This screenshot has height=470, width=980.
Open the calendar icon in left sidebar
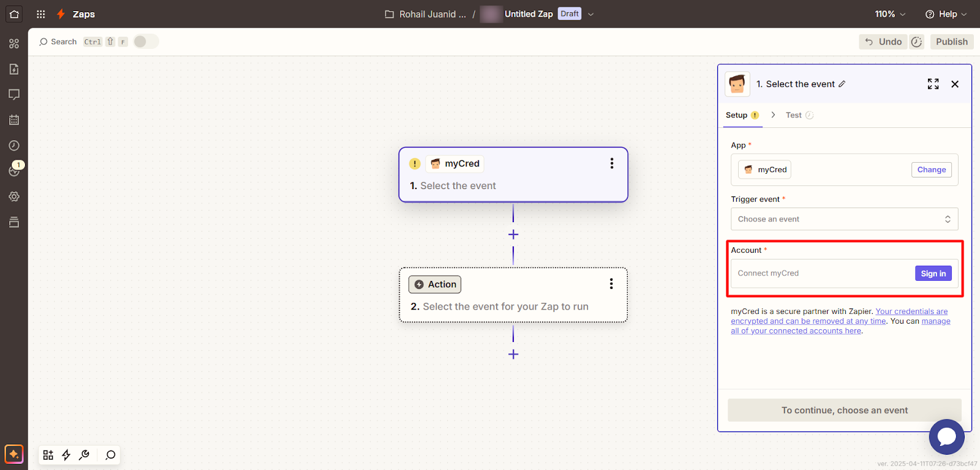pos(14,120)
